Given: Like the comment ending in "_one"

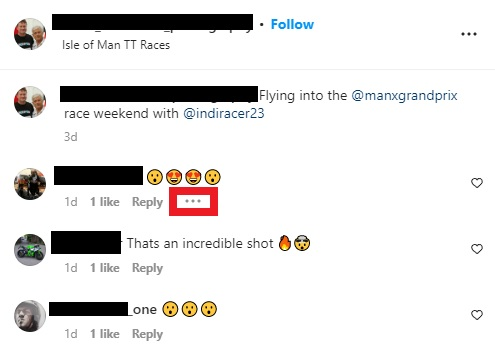Looking at the screenshot, I should 477,315.
